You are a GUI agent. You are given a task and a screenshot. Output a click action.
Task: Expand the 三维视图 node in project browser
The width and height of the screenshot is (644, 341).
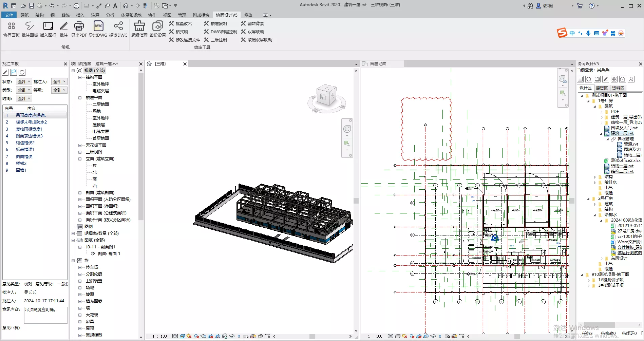point(80,152)
